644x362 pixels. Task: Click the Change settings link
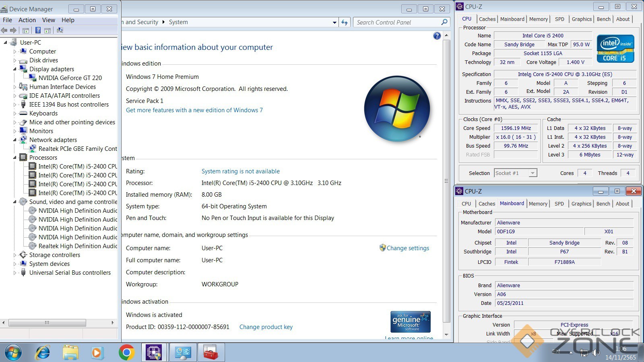point(408,248)
